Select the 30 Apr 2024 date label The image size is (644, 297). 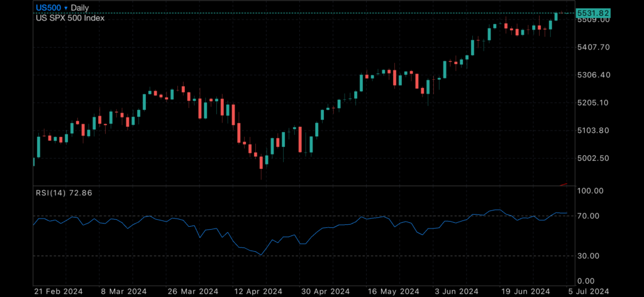pyautogui.click(x=325, y=292)
